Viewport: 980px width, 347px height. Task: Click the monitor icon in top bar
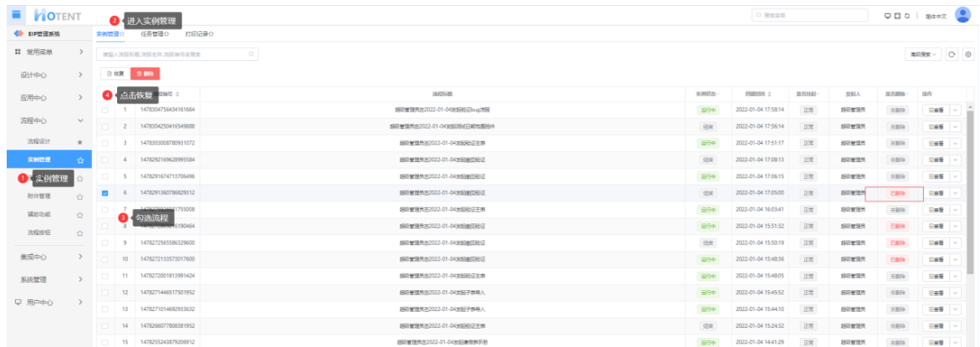887,16
